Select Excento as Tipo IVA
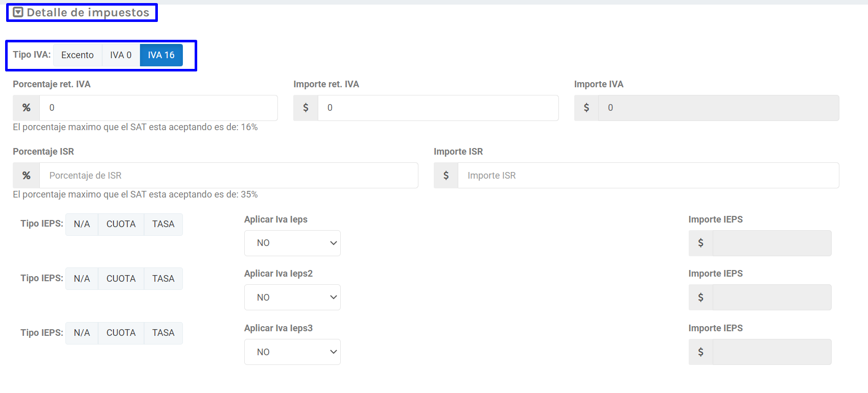The image size is (868, 393). (78, 55)
